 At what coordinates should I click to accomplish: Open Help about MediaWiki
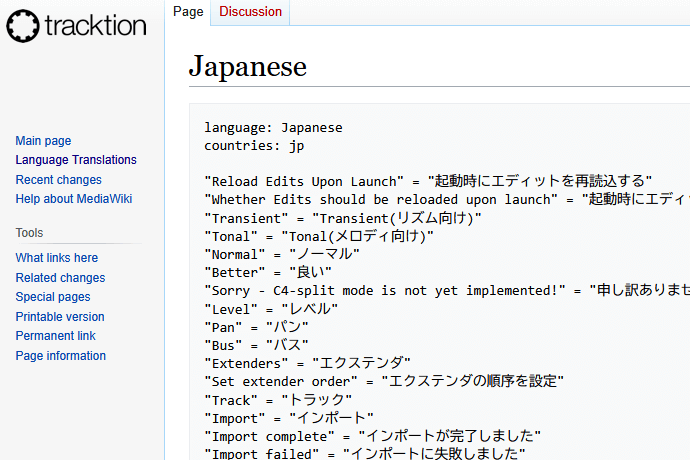click(74, 199)
